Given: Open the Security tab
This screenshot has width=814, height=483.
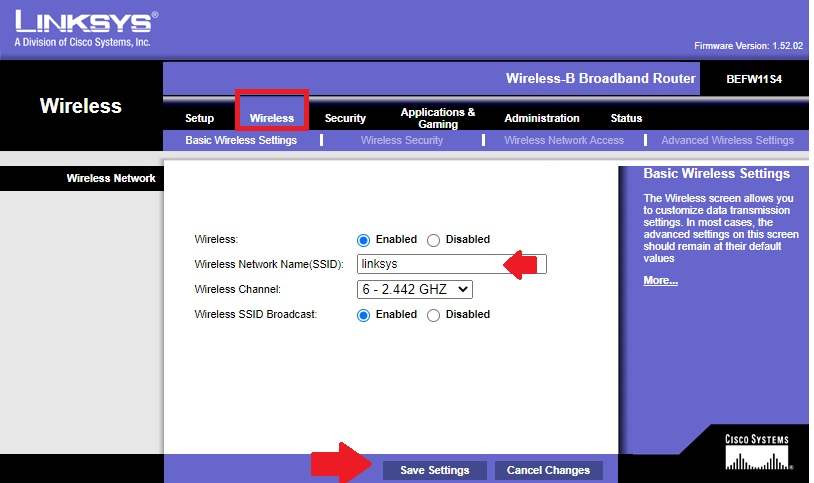Looking at the screenshot, I should tap(345, 118).
